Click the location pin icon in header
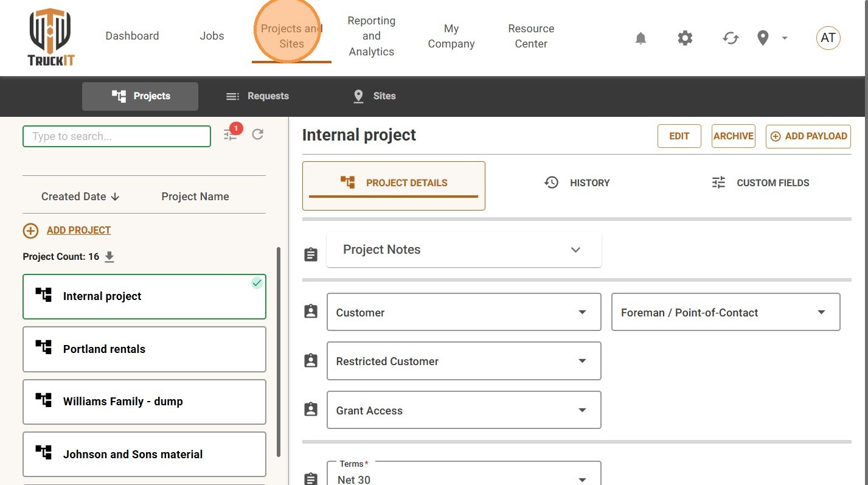The height and width of the screenshot is (485, 868). tap(763, 38)
